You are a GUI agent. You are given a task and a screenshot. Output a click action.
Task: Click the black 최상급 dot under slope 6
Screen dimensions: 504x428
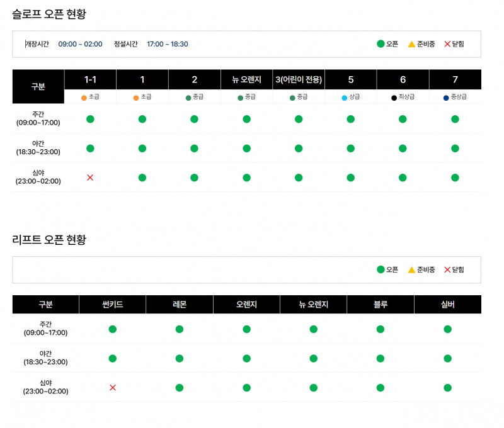click(x=394, y=98)
